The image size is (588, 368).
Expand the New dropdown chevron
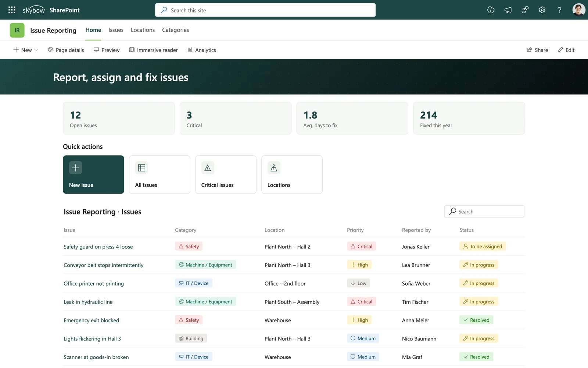click(36, 50)
